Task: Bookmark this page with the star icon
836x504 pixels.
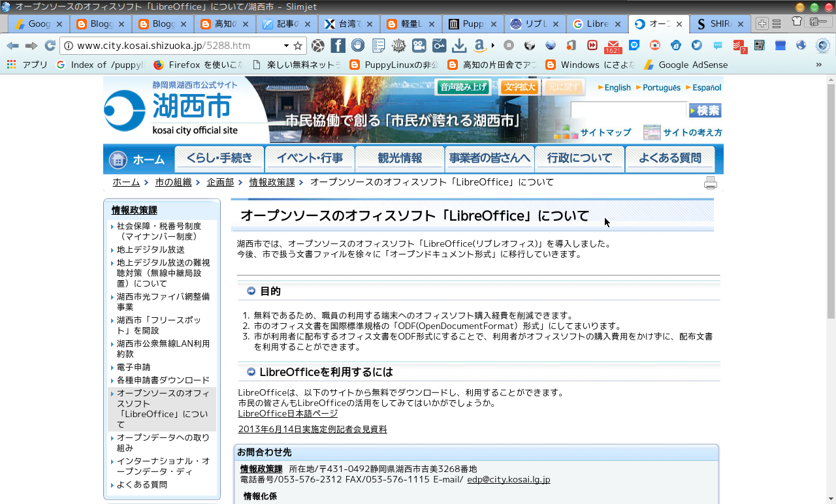Action: click(x=298, y=46)
